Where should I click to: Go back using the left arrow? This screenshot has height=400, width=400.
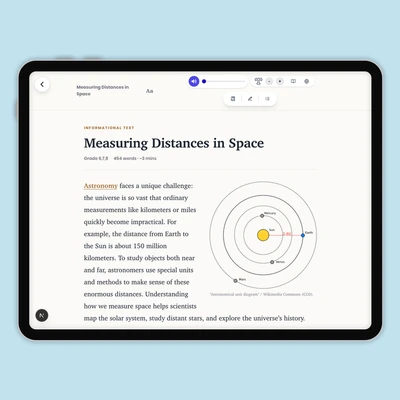42,84
